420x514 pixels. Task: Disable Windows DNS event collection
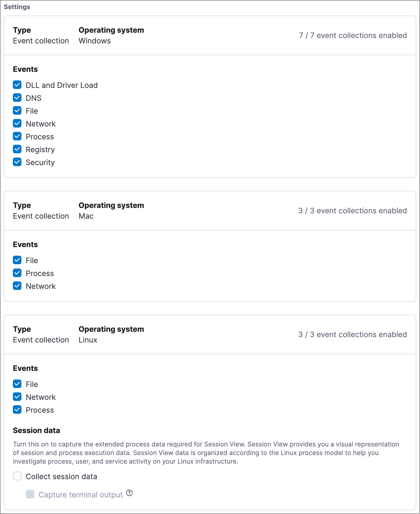click(17, 98)
